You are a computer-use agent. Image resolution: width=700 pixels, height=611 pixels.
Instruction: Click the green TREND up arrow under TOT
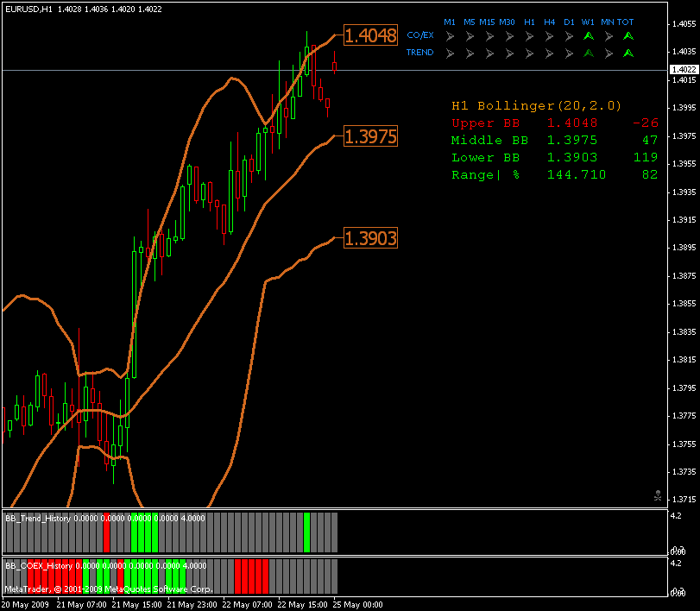pos(628,54)
